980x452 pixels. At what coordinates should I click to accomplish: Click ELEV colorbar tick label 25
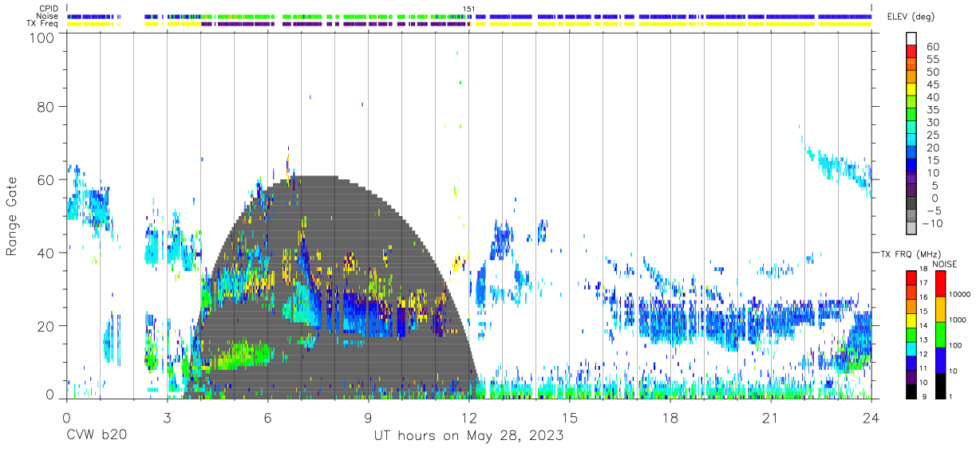click(x=932, y=136)
